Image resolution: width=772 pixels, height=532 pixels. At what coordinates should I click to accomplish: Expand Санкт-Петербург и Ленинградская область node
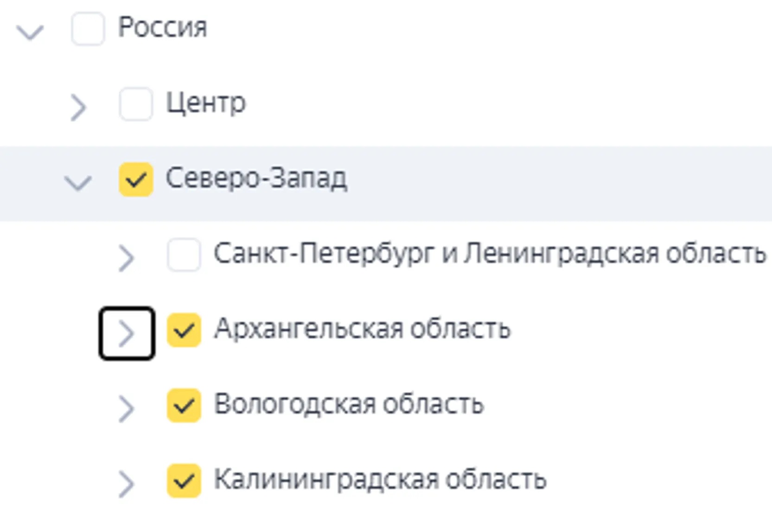[x=126, y=258]
